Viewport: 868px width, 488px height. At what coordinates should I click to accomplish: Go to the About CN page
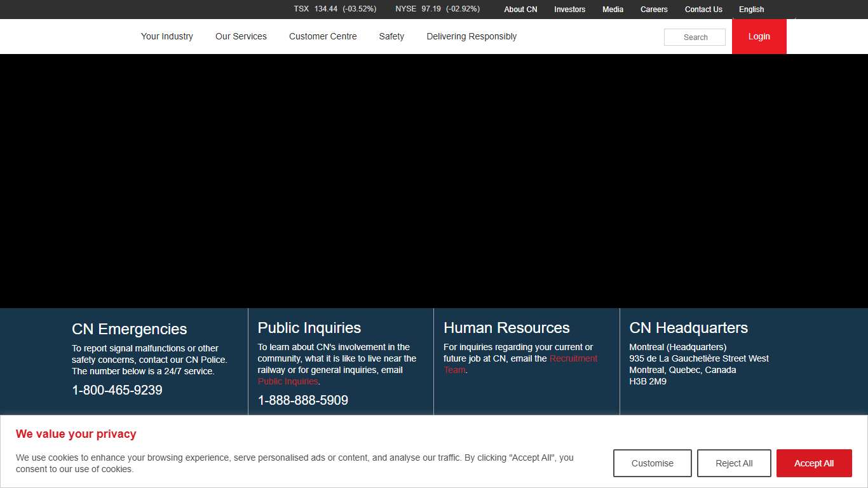pyautogui.click(x=520, y=10)
